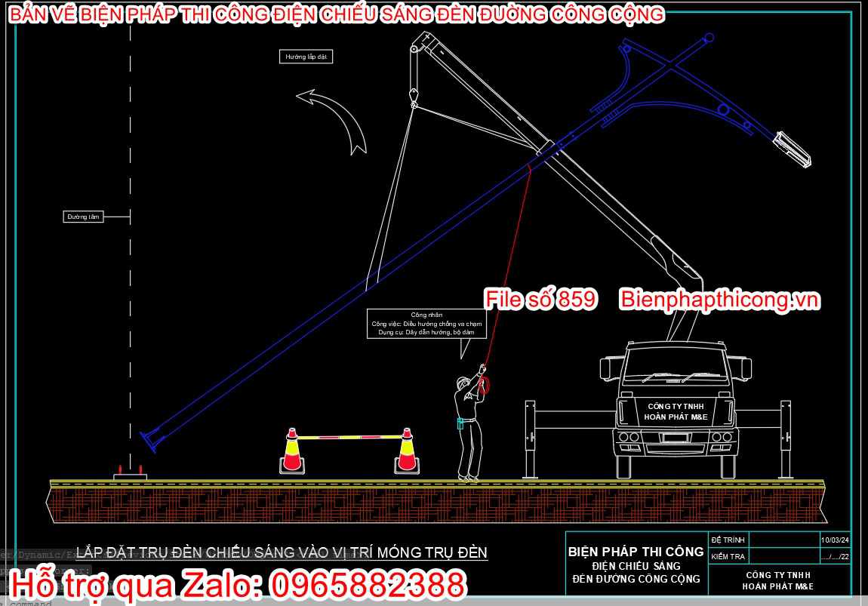The width and height of the screenshot is (868, 606).
Task: Click 'ĐIỆN CHIẾU SÁNG' in title block
Action: (636, 566)
